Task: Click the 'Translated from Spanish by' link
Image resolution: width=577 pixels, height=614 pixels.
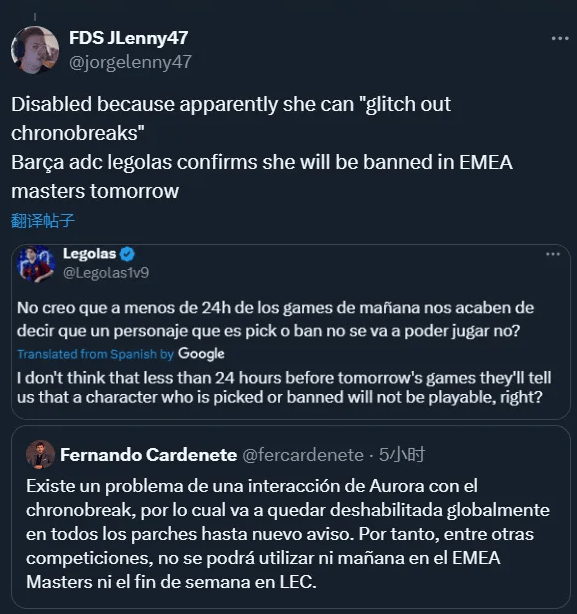Action: point(96,354)
